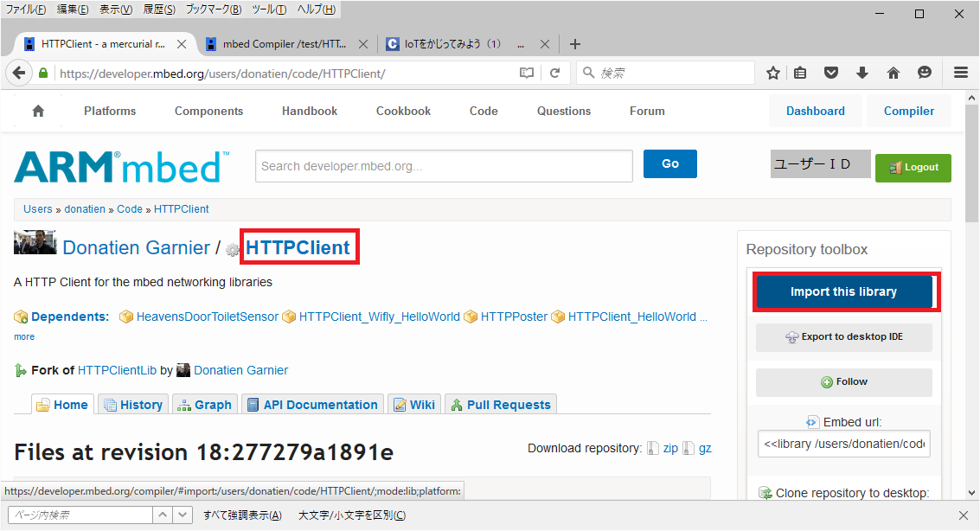The height and width of the screenshot is (531, 980).
Task: Open the 編集 menu
Action: click(x=73, y=10)
